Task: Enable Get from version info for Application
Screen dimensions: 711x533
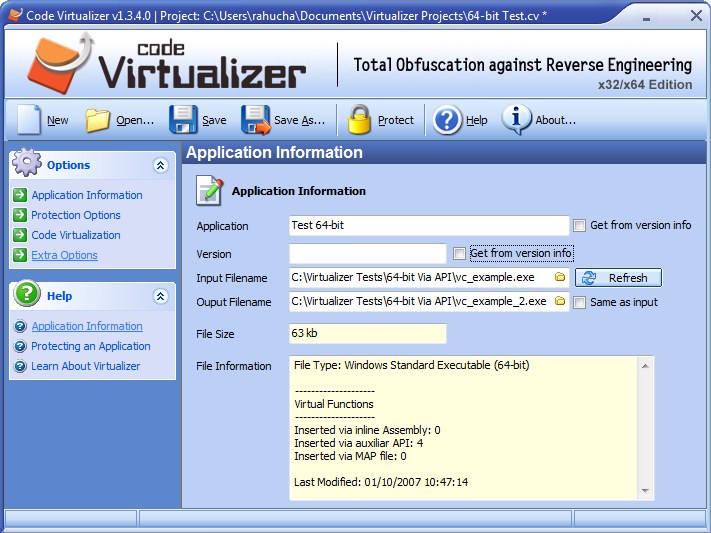Action: [x=580, y=225]
